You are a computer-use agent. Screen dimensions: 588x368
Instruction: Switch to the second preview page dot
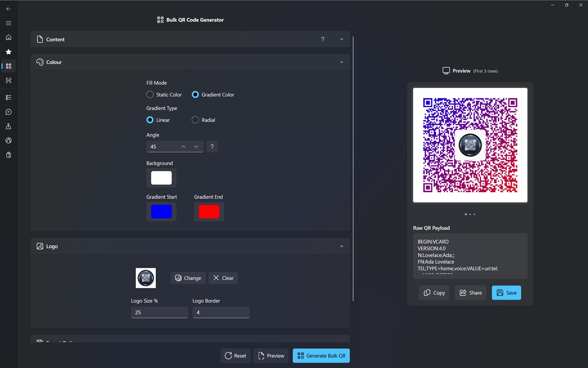click(470, 214)
